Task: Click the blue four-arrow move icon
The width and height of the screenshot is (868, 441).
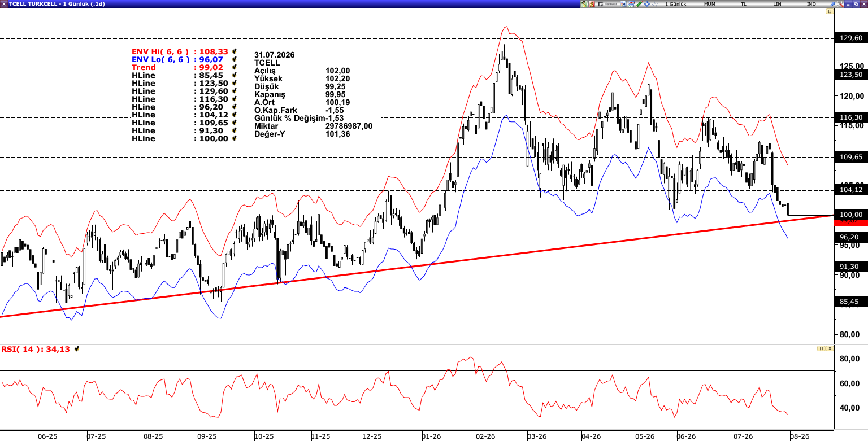Action: click(x=647, y=4)
